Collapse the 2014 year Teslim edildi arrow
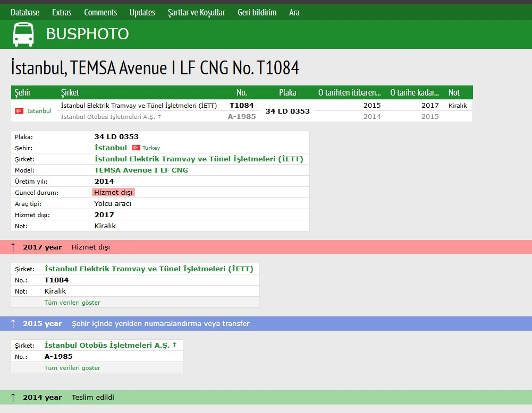Image resolution: width=532 pixels, height=413 pixels. tap(13, 398)
